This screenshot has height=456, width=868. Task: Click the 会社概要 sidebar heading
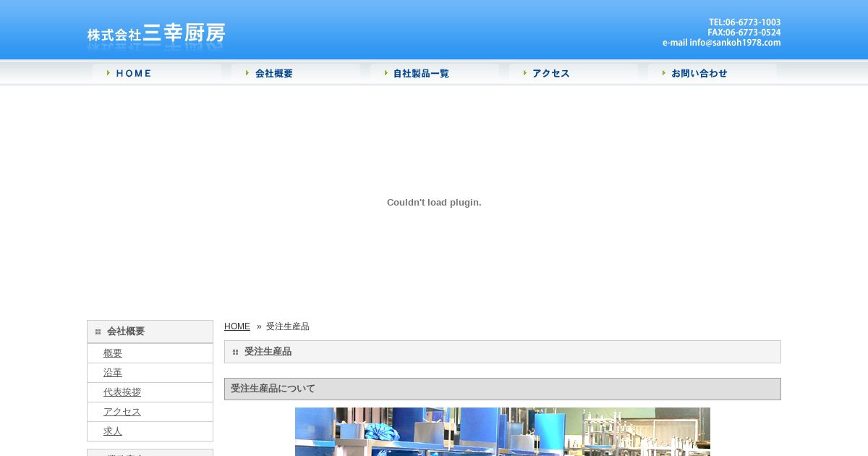150,332
